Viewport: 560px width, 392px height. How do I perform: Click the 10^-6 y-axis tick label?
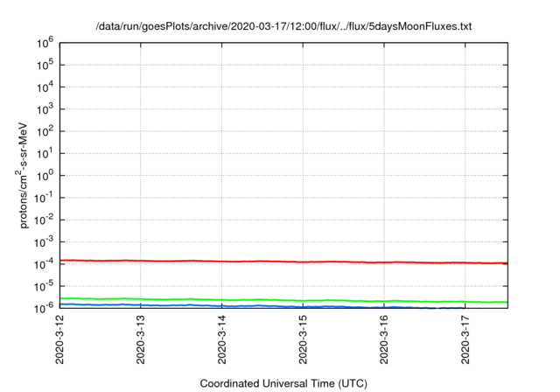point(44,308)
